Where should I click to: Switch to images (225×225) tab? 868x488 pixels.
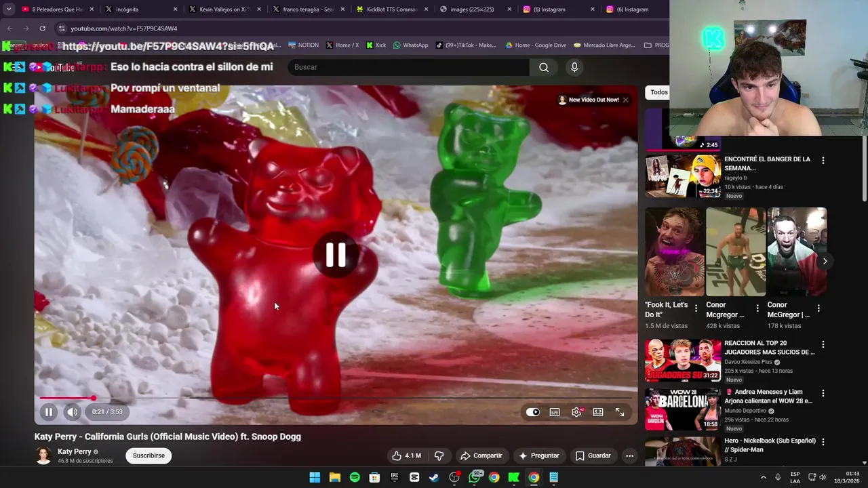(475, 9)
